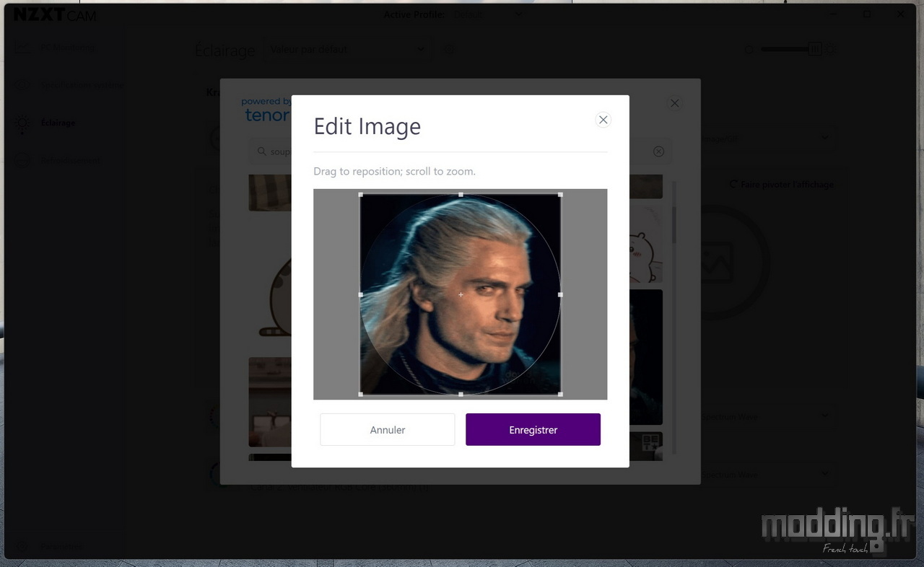Click the left-middle crop handle
Image resolution: width=924 pixels, height=567 pixels.
point(360,294)
